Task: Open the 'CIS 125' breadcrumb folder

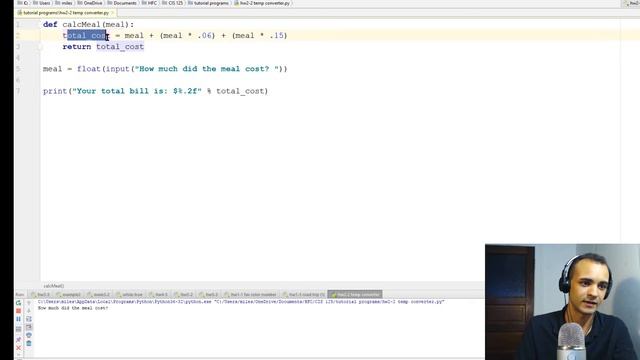Action: [x=173, y=3]
